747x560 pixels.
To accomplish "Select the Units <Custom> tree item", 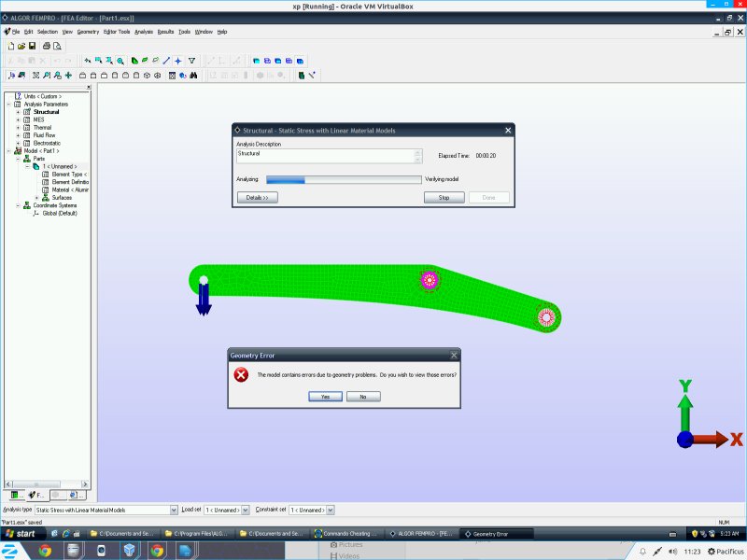I will point(42,96).
